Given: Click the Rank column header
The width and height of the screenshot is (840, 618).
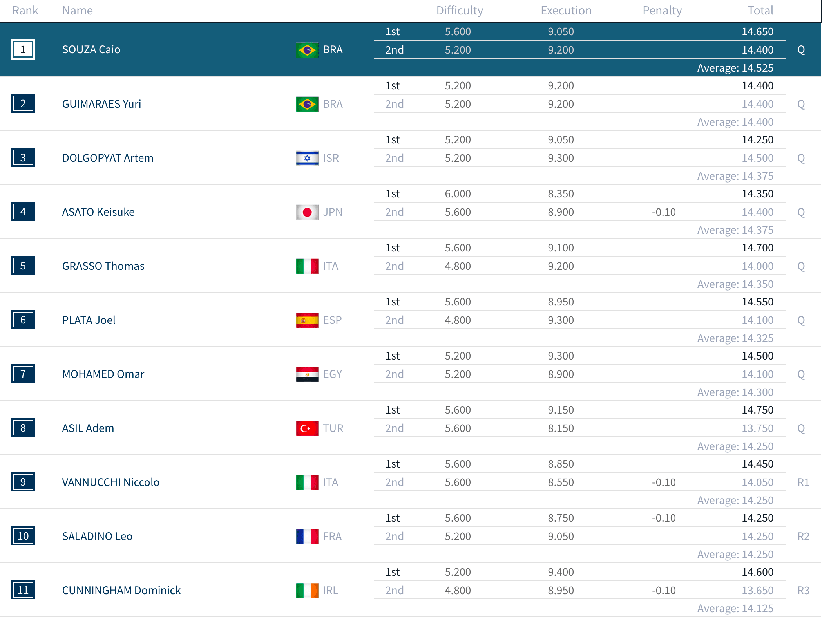Looking at the screenshot, I should point(25,11).
